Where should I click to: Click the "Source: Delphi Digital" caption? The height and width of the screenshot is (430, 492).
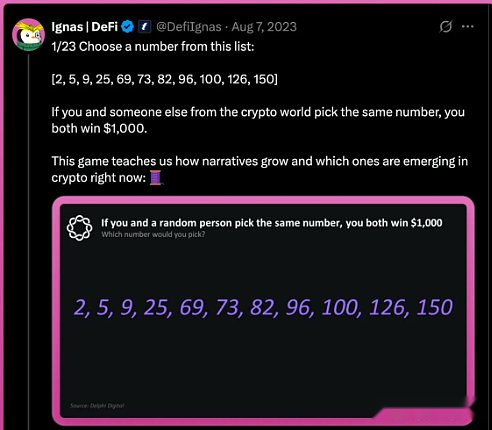pos(97,405)
